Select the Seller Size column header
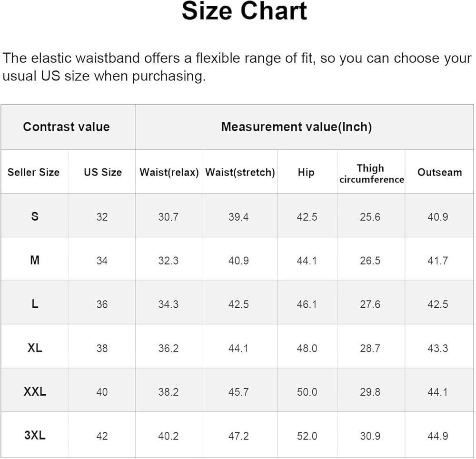This screenshot has width=476, height=459. (x=33, y=172)
